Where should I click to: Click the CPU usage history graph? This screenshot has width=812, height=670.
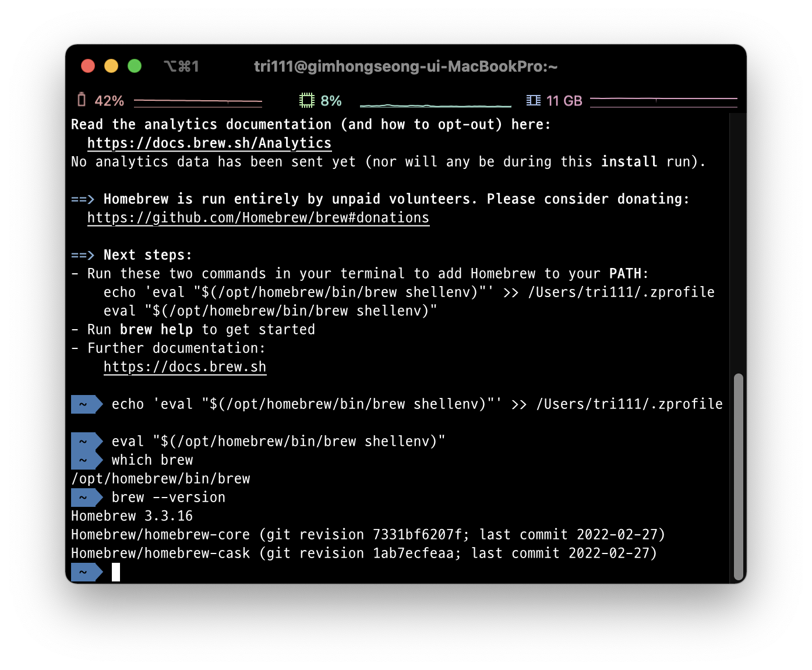(435, 105)
